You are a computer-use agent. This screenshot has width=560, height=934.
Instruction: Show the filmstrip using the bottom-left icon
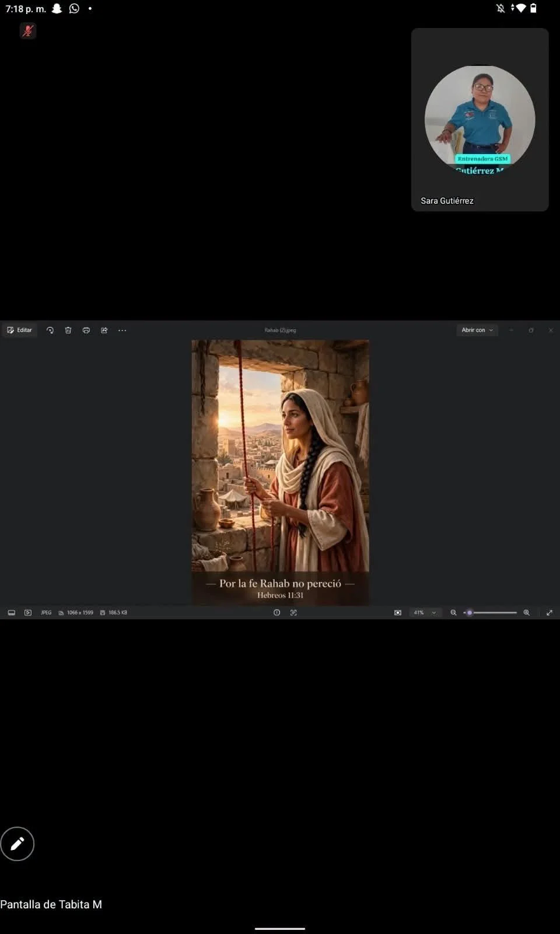pos(12,613)
